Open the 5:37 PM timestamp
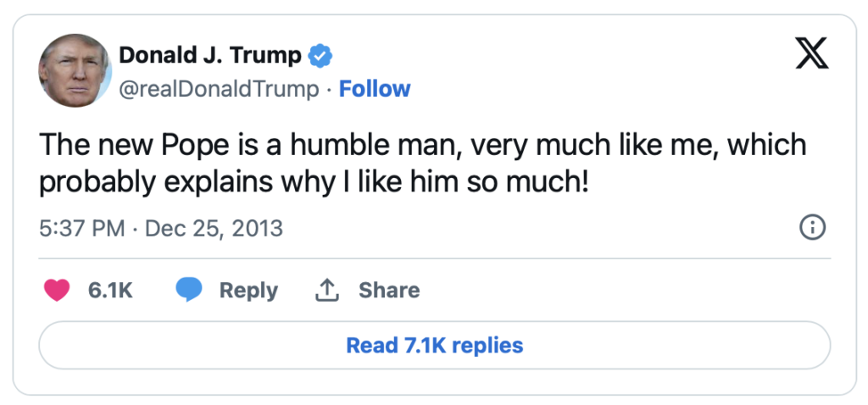The image size is (868, 405). click(x=82, y=228)
